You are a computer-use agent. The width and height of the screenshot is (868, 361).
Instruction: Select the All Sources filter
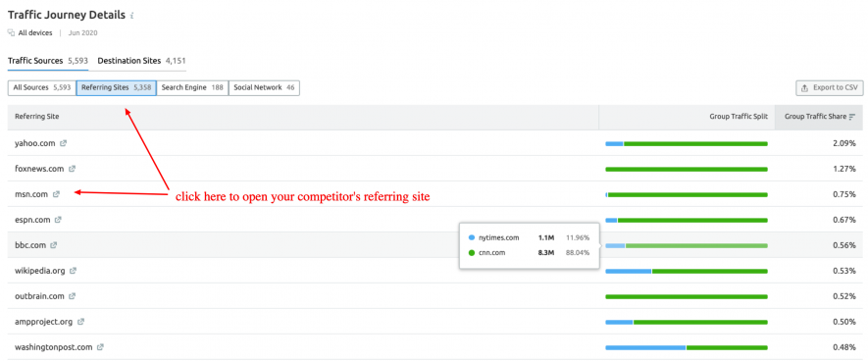(x=42, y=87)
